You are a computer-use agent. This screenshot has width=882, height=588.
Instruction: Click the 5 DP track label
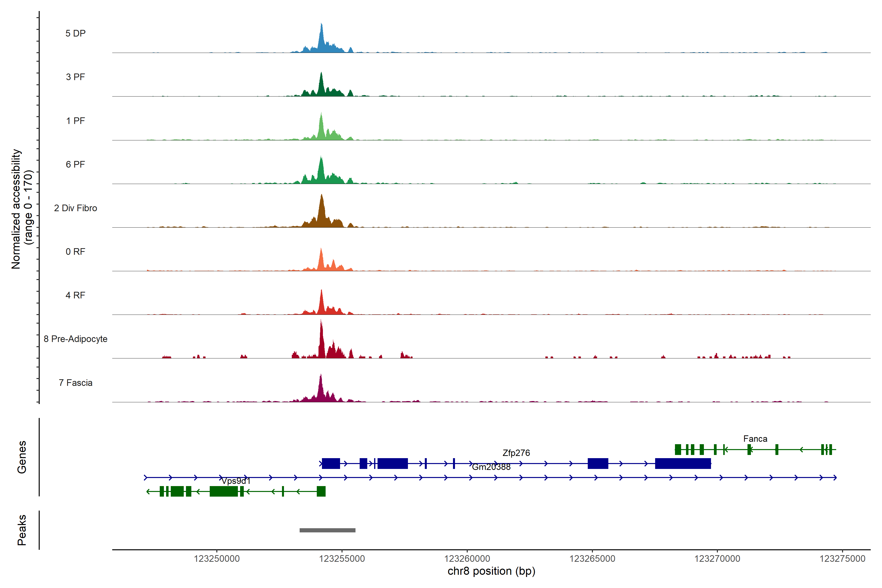pos(75,33)
